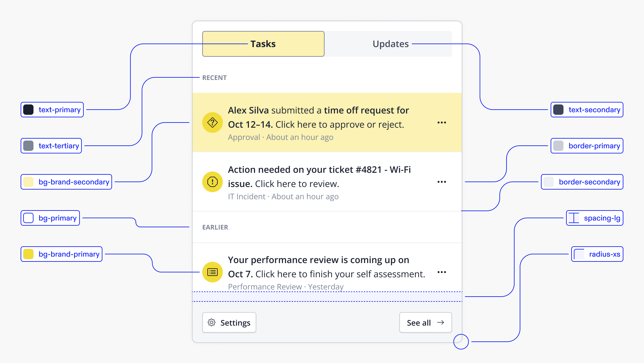This screenshot has height=363, width=644.
Task: Open more options for ticket #4821
Action: 442,182
